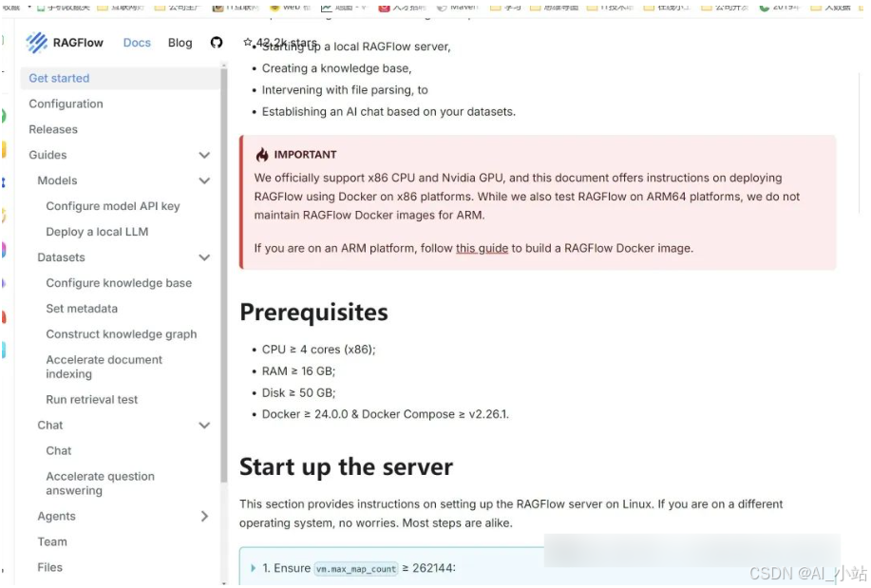Click 'RAM ≥ 16 GB;' text
The width and height of the screenshot is (871, 588).
coord(299,371)
